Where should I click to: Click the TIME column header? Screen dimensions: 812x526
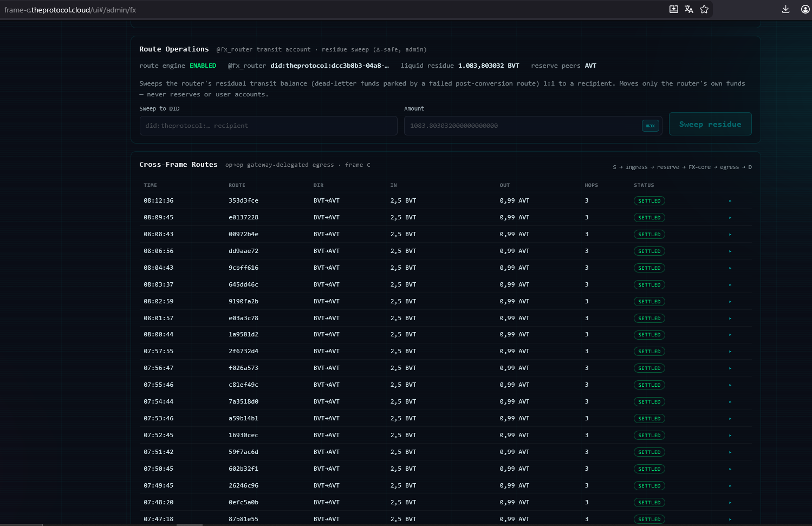click(x=150, y=185)
